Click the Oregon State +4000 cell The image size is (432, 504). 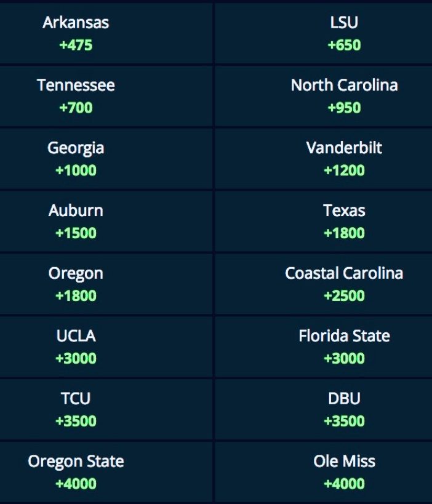[x=76, y=472]
